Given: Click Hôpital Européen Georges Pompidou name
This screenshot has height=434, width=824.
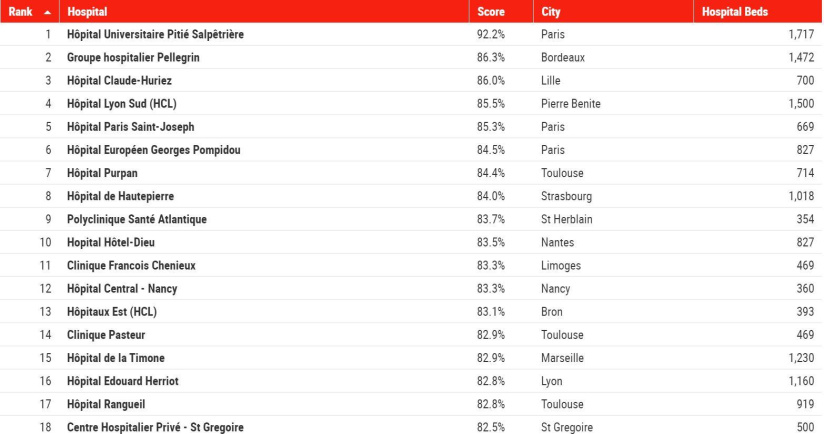Looking at the screenshot, I should click(153, 150).
